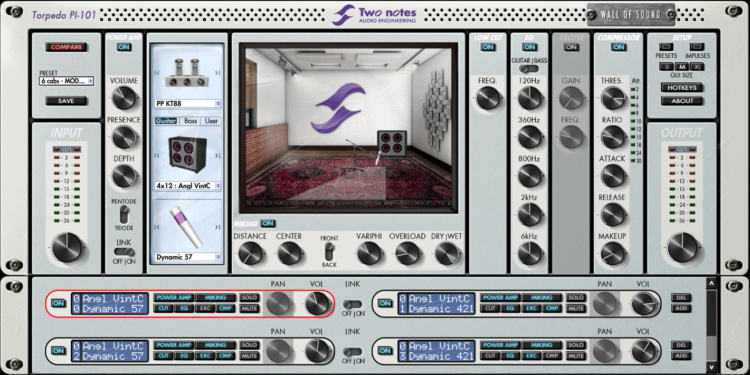Click the HOTKEYS button
This screenshot has width=750, height=375.
click(x=682, y=88)
